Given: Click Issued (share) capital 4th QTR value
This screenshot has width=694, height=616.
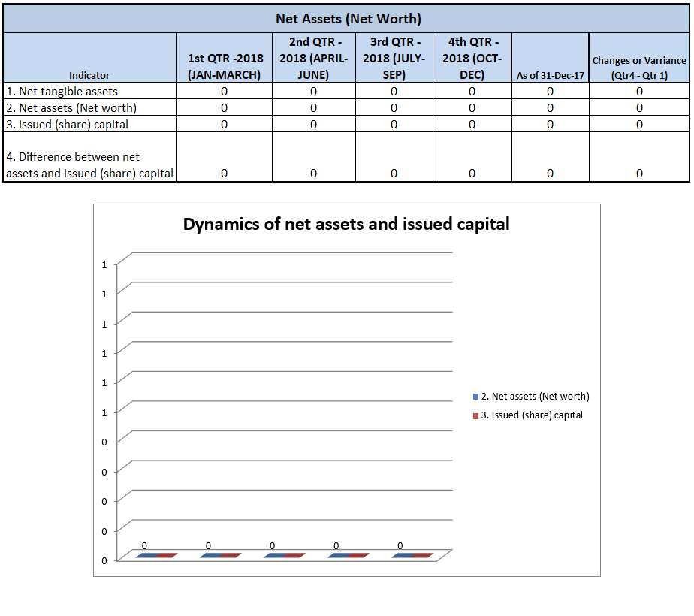Looking at the screenshot, I should coord(472,125).
